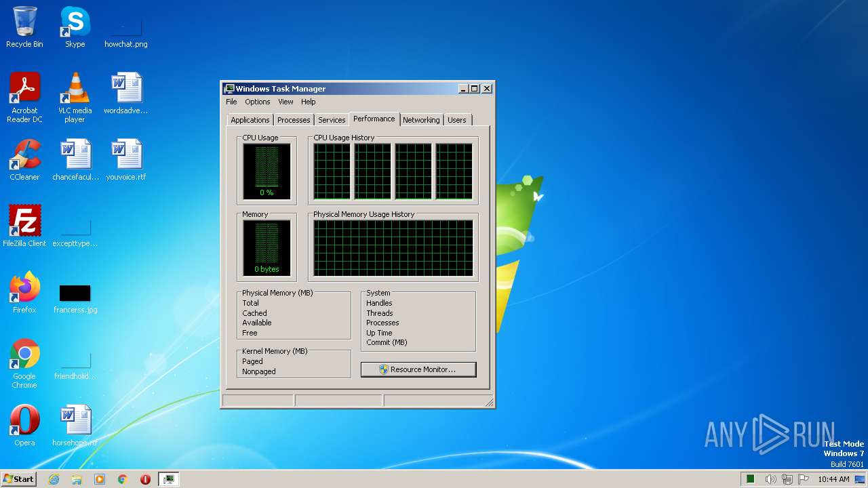Click the "Handles" system label

point(379,303)
